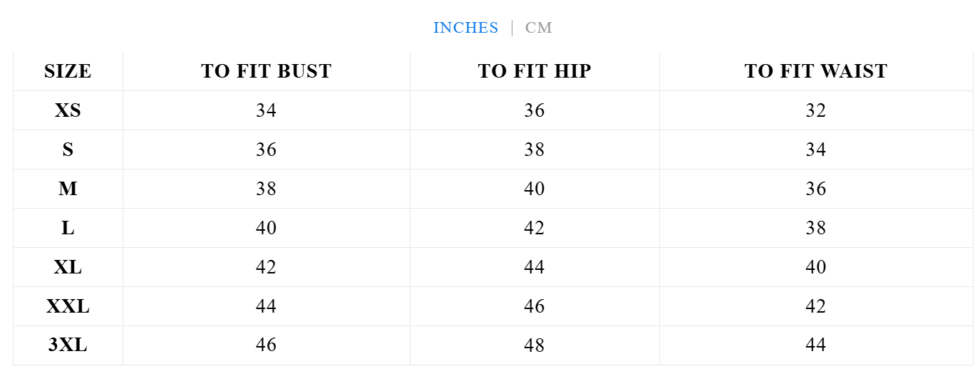980x381 pixels.
Task: Select the XS size row label
Action: (68, 110)
